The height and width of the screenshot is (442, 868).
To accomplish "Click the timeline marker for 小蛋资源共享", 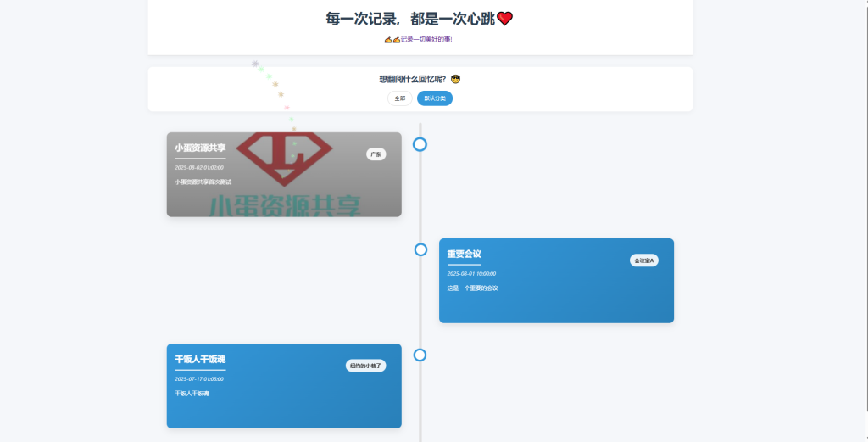I will [x=420, y=144].
